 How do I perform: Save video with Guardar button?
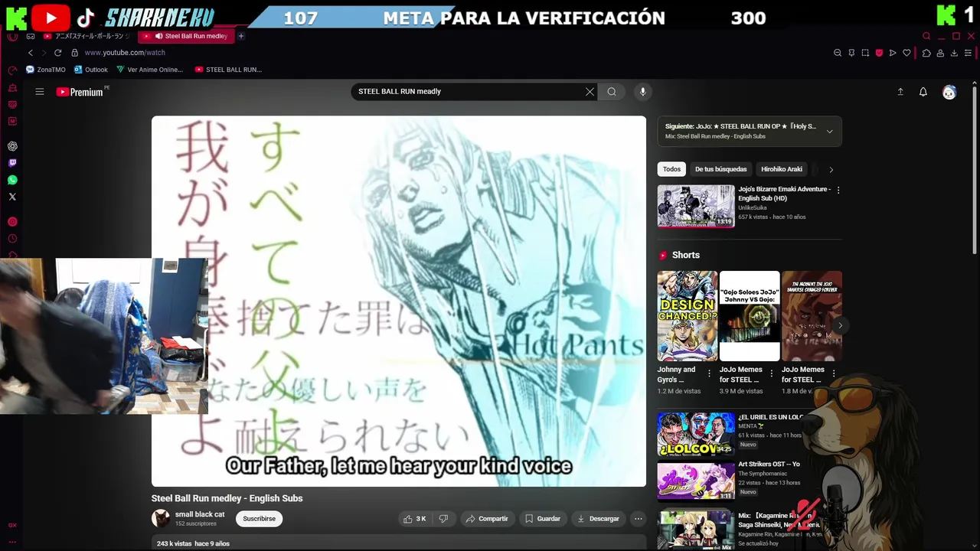tap(542, 519)
